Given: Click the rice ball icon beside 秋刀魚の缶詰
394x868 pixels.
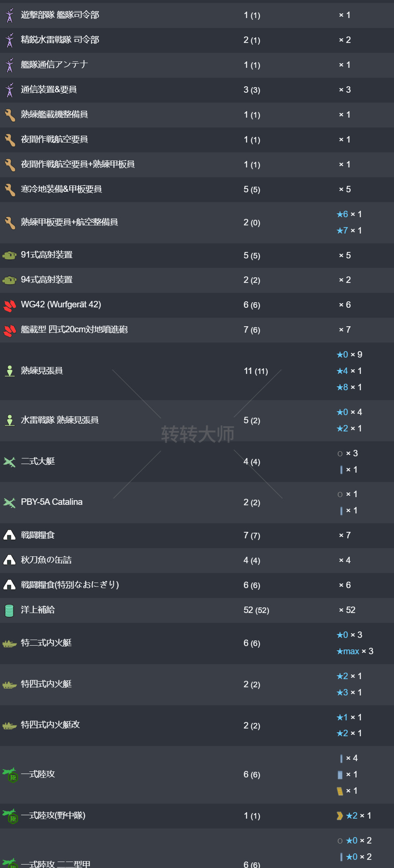Looking at the screenshot, I should coord(9,560).
